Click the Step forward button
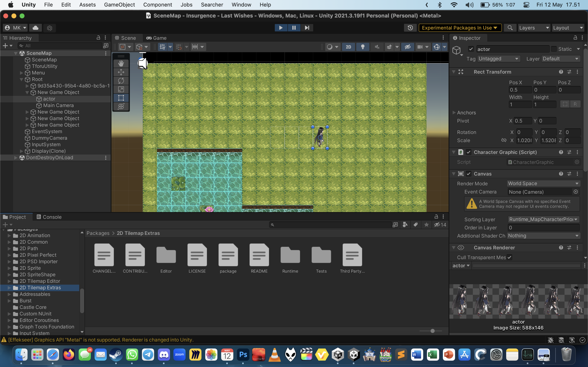This screenshot has height=367, width=588. pyautogui.click(x=307, y=28)
